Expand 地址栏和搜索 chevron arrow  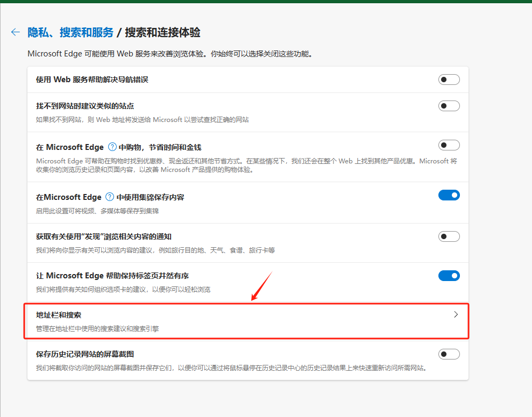(x=456, y=314)
